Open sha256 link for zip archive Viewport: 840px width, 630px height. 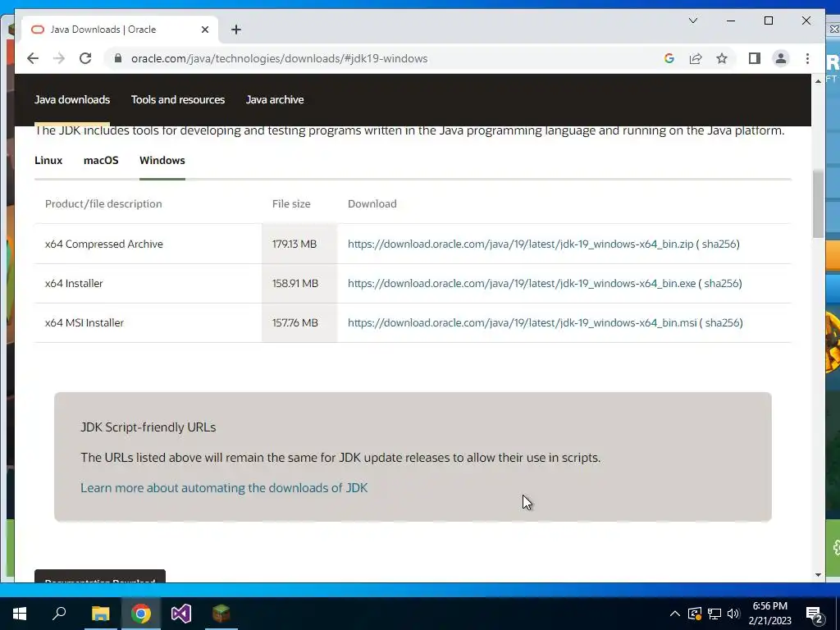[719, 244]
